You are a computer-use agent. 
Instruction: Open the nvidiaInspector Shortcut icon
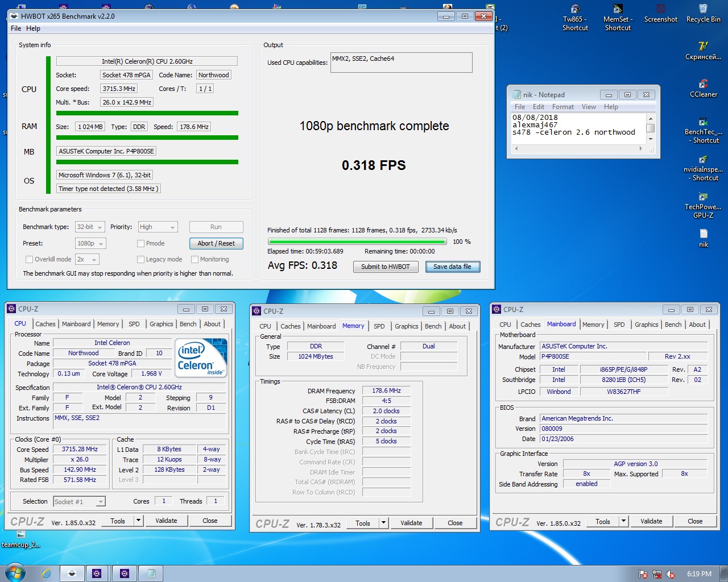click(x=703, y=168)
